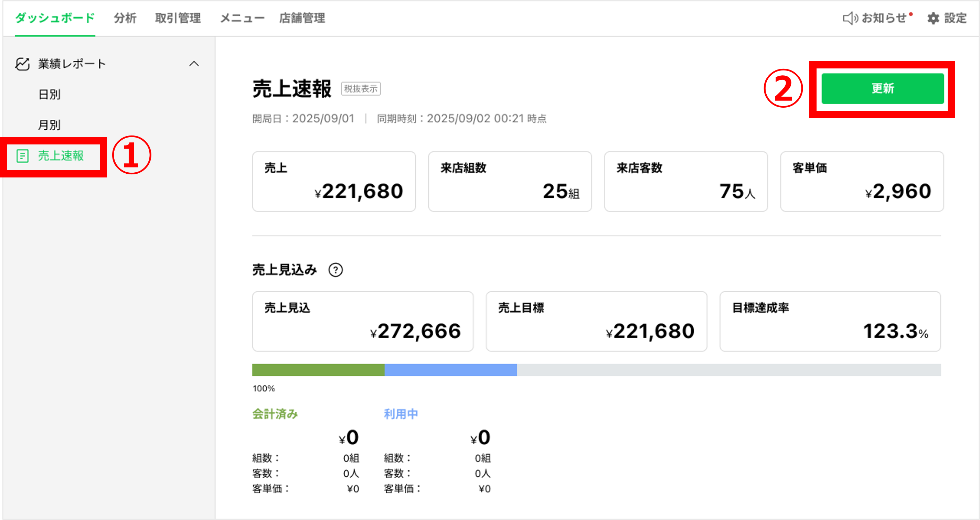Switch to the 分析 tab

tap(125, 18)
